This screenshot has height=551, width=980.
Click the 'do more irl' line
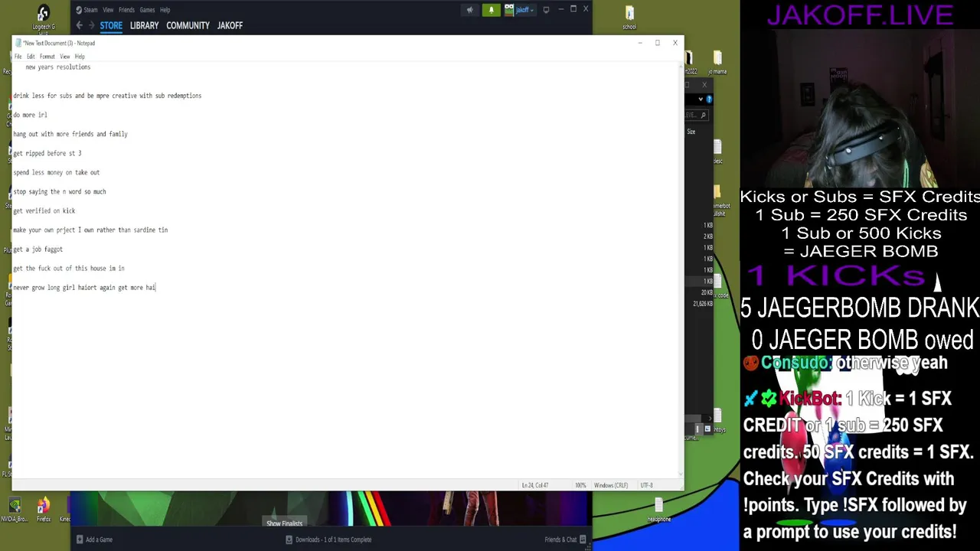pyautogui.click(x=30, y=115)
